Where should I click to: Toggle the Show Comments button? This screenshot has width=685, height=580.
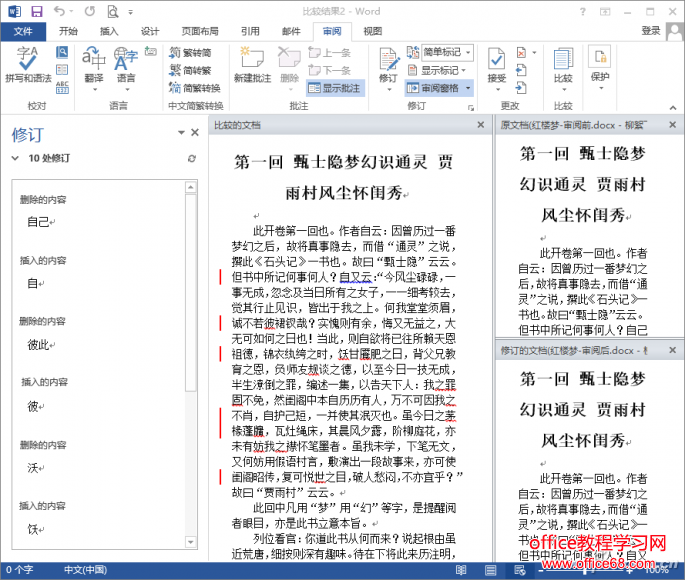pos(334,88)
